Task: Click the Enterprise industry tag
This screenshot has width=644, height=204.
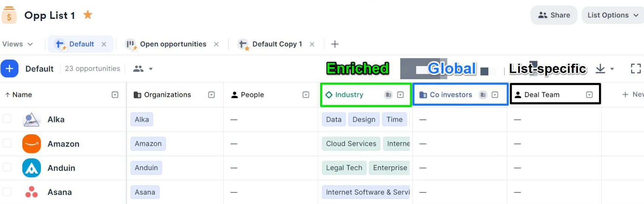Action: tap(390, 168)
